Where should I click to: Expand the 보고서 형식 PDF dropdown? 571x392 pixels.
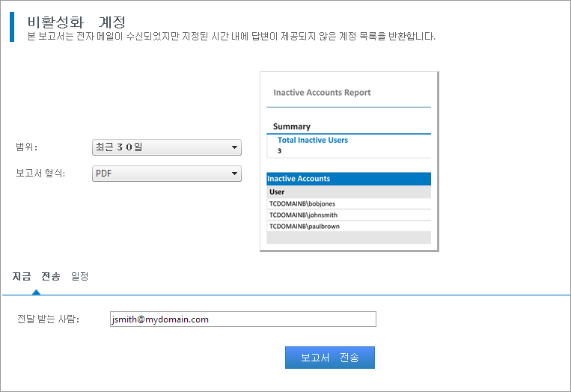coord(165,174)
